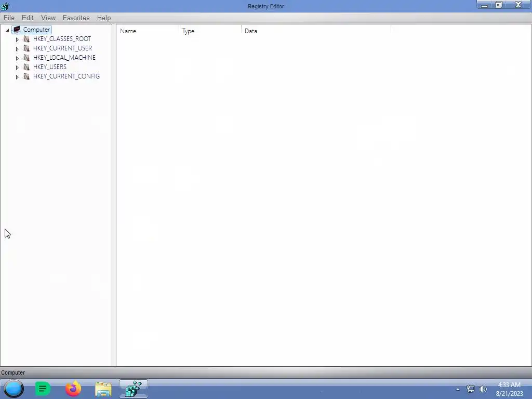This screenshot has width=532, height=399.
Task: Click the status bar Computer path
Action: pyautogui.click(x=13, y=373)
